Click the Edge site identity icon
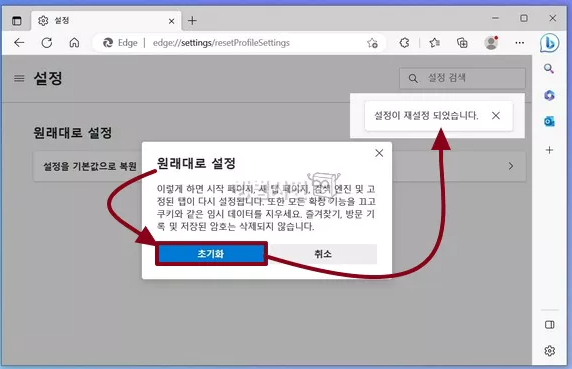This screenshot has width=572, height=369. click(x=108, y=43)
